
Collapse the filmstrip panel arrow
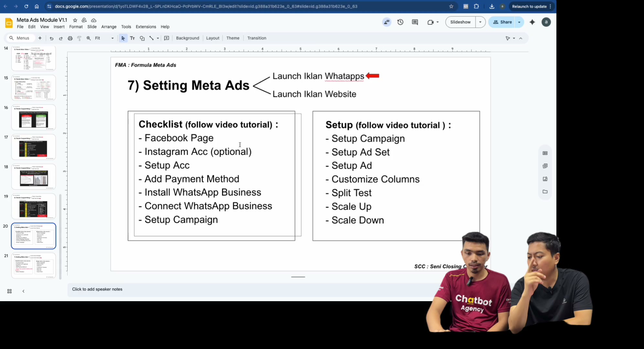[x=23, y=291]
